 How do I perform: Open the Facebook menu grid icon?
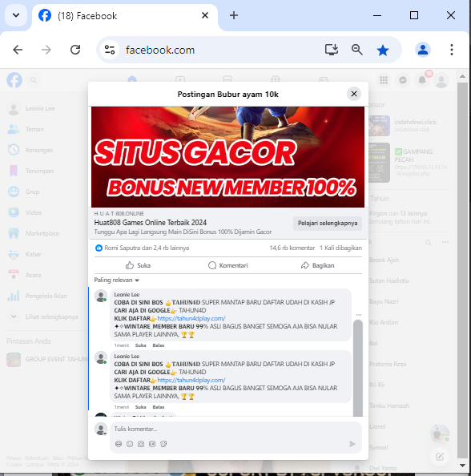coord(384,80)
